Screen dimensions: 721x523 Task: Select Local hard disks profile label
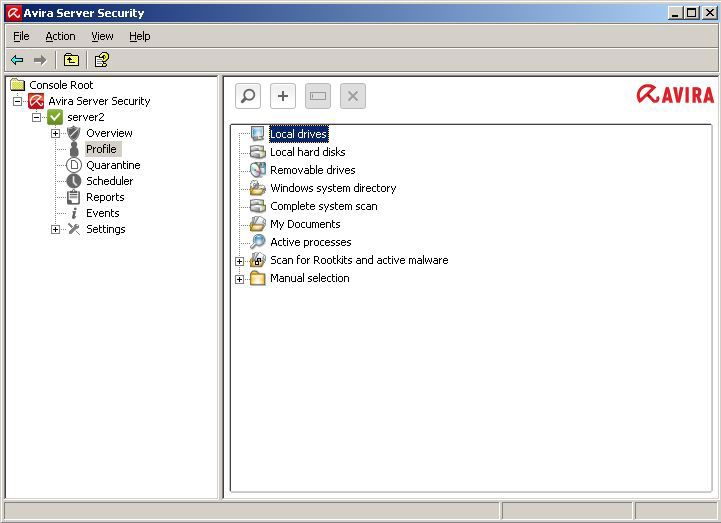click(308, 152)
